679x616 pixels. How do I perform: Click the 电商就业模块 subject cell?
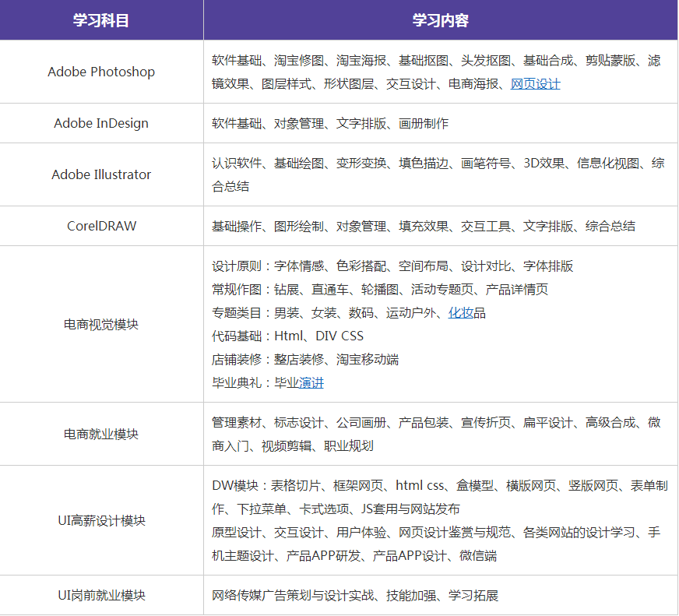pos(102,434)
